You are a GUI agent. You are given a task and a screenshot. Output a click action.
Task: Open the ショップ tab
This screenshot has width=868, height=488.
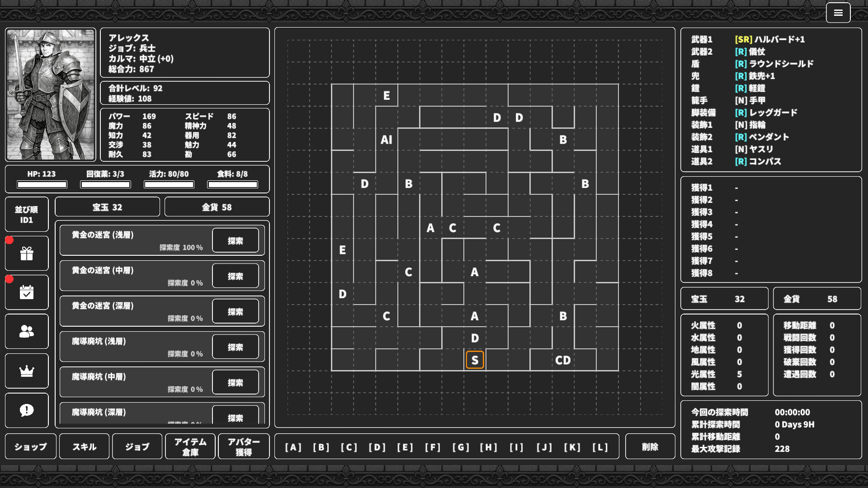tap(31, 446)
